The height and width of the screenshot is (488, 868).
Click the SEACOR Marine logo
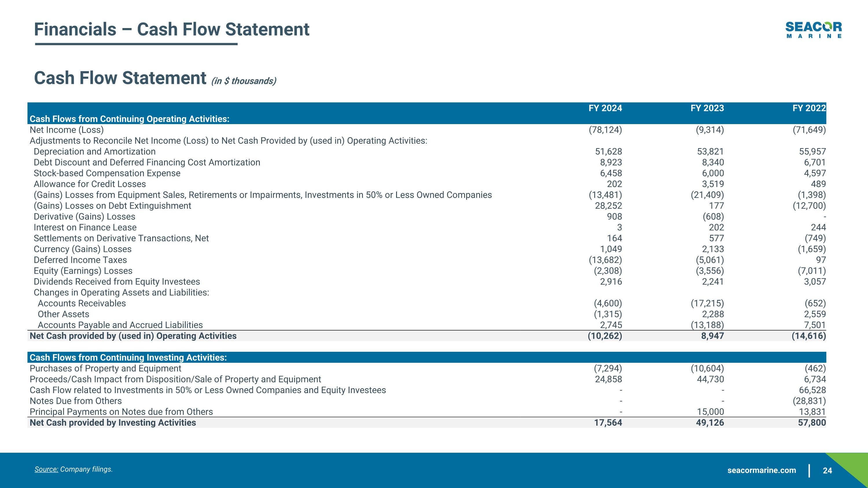[x=813, y=30]
